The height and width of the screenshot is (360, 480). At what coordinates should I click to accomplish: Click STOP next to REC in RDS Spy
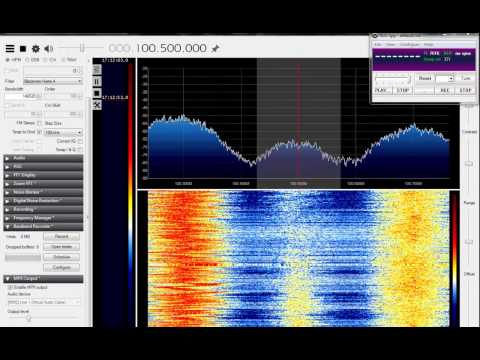pos(465,90)
